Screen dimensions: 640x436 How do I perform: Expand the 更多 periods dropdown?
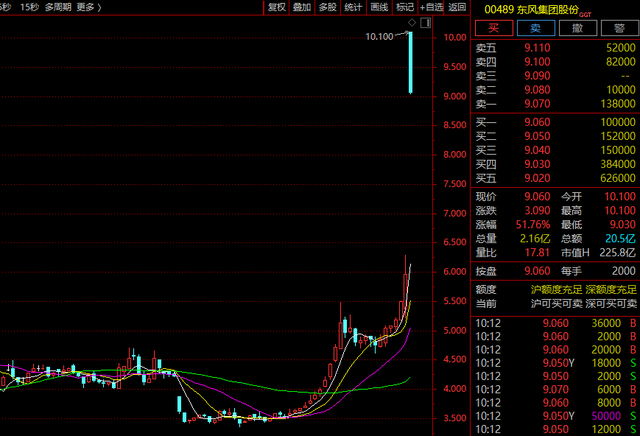point(89,7)
